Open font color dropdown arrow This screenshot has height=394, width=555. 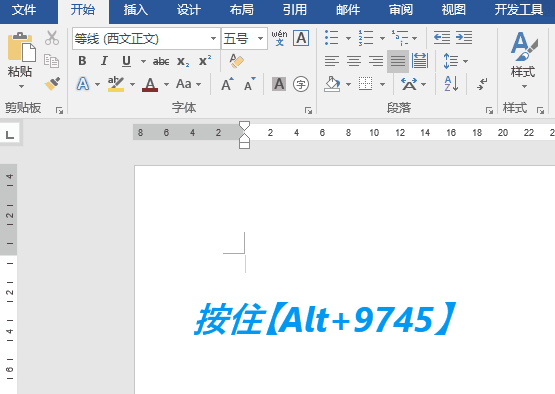click(x=166, y=84)
